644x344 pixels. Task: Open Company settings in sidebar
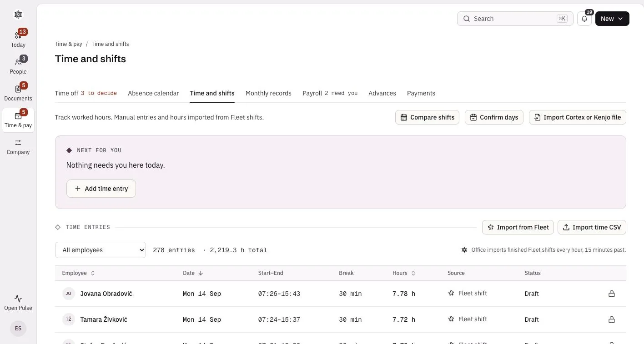[x=18, y=147]
